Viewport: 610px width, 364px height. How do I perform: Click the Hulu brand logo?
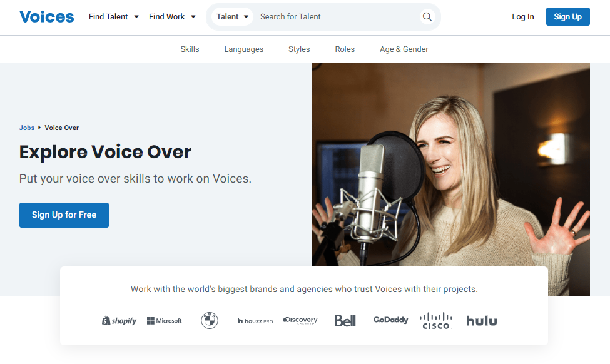[x=482, y=321]
